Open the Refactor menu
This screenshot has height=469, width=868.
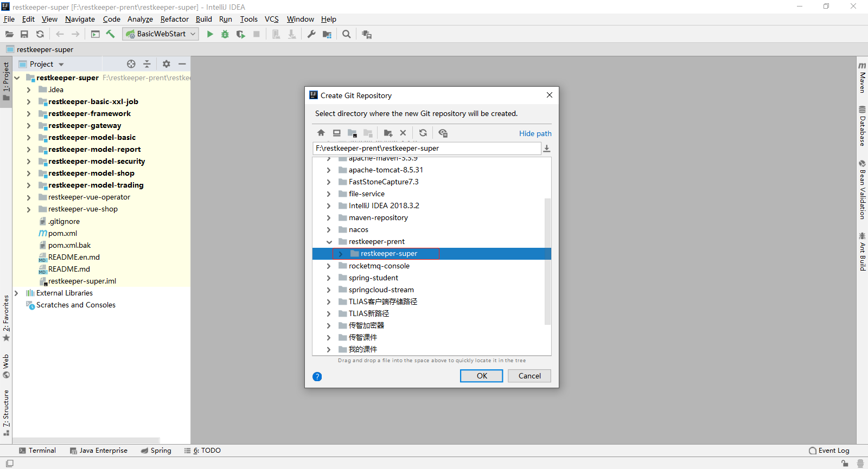tap(174, 19)
